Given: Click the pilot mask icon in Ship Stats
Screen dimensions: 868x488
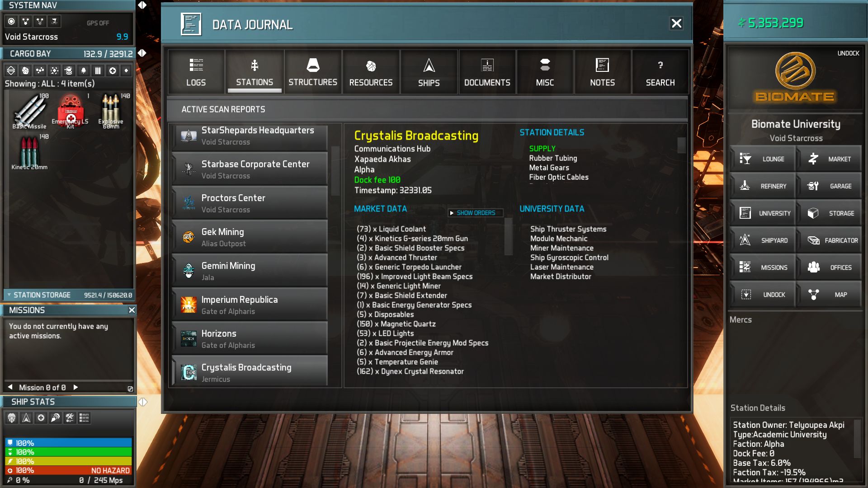Looking at the screenshot, I should coord(12,418).
